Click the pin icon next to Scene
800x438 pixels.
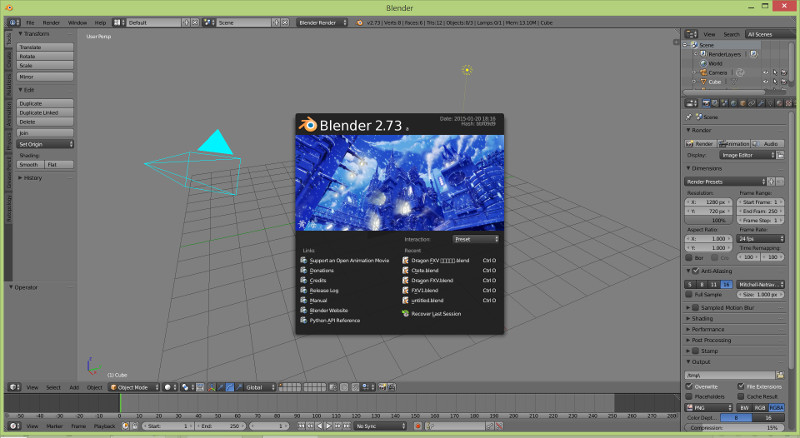[x=689, y=117]
